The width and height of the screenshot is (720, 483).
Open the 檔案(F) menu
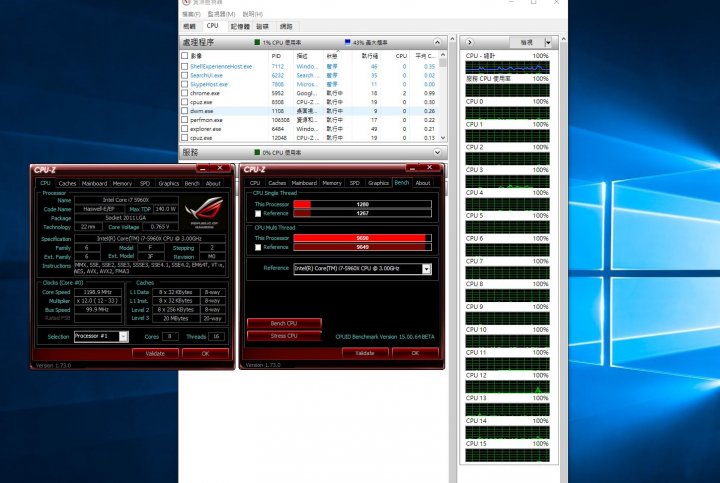pyautogui.click(x=191, y=14)
